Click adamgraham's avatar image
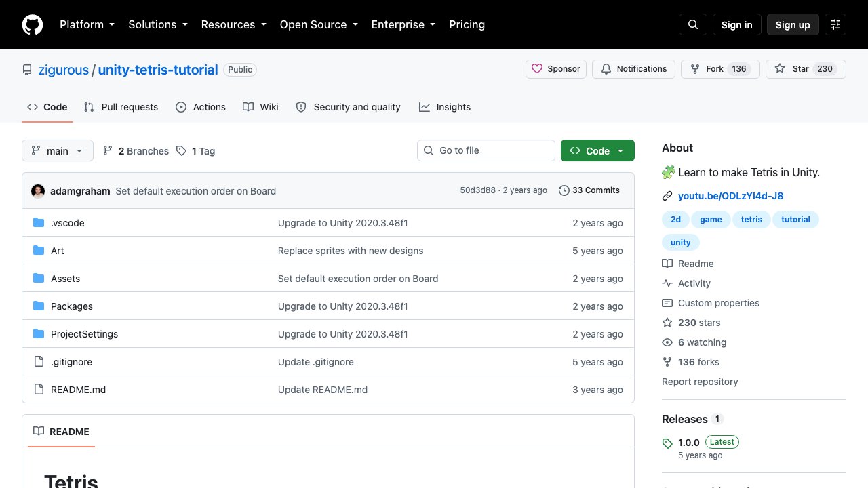This screenshot has height=488, width=868. [38, 191]
